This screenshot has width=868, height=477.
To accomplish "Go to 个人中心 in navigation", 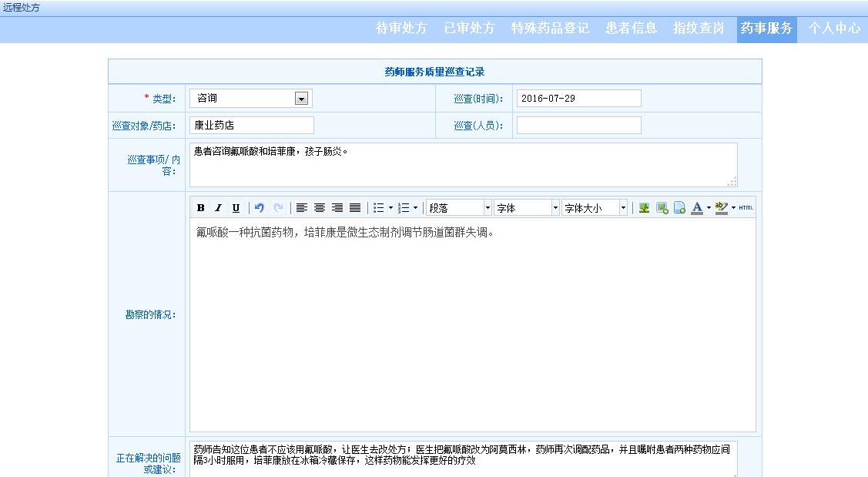I will click(834, 29).
